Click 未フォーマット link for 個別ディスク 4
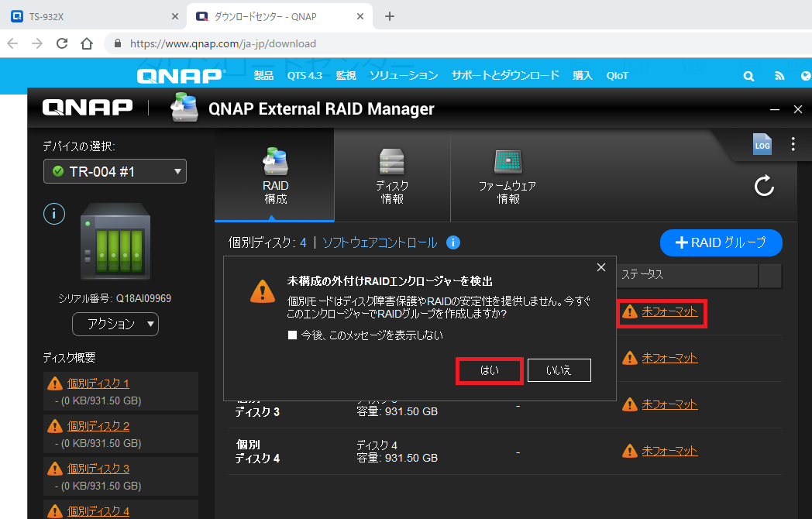The width and height of the screenshot is (812, 519). click(x=669, y=451)
